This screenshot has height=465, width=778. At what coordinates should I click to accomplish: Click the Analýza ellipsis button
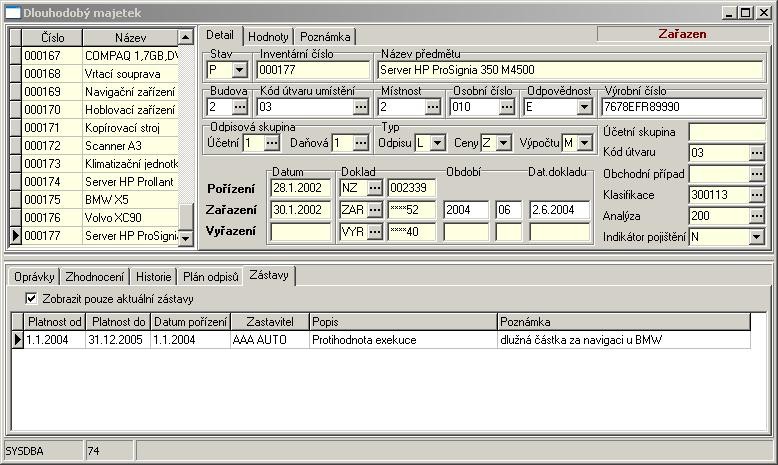756,215
